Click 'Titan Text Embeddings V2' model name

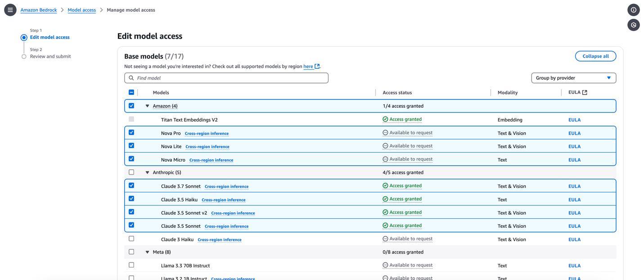[189, 120]
